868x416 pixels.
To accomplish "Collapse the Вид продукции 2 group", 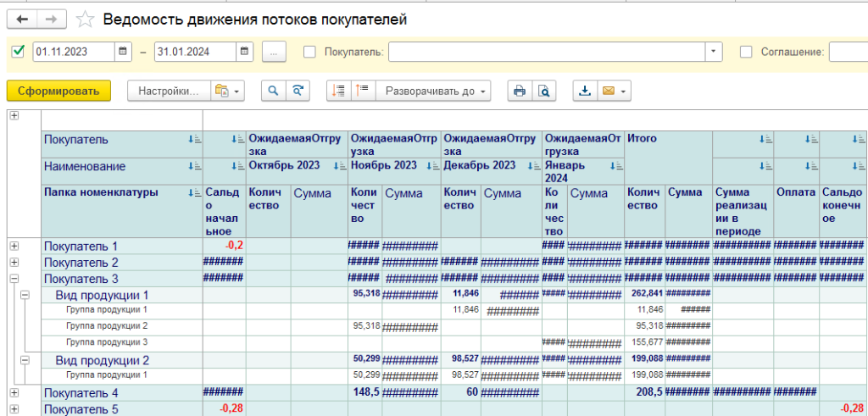I will pyautogui.click(x=25, y=359).
